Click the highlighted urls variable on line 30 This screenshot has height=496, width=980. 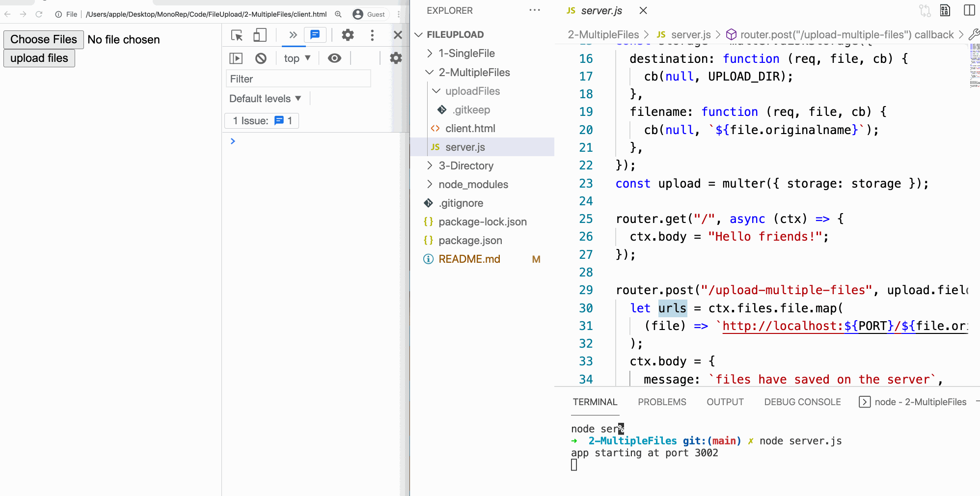tap(672, 308)
